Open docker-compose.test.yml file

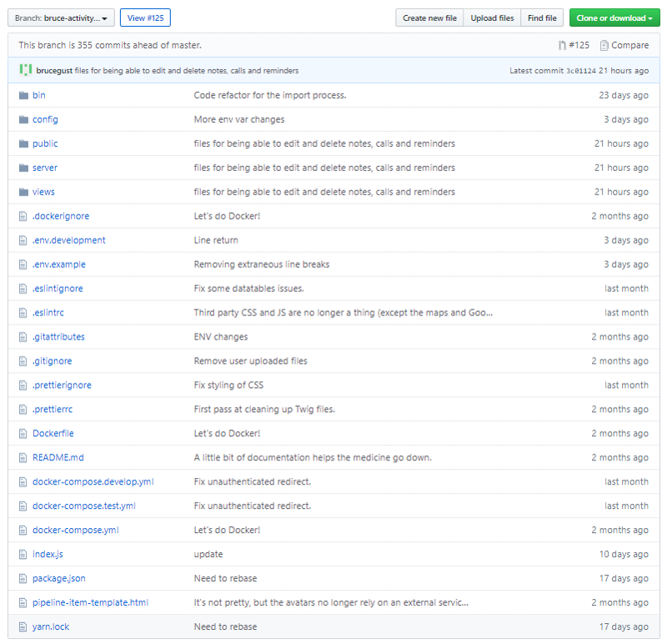tap(84, 506)
